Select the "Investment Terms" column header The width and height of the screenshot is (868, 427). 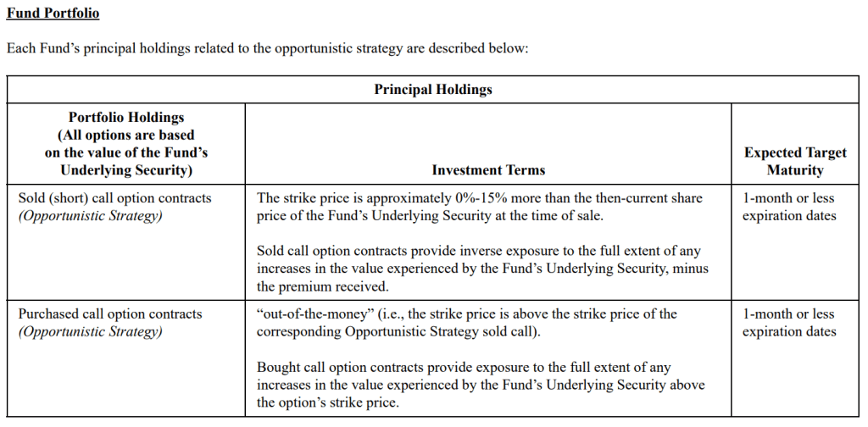[x=488, y=169]
